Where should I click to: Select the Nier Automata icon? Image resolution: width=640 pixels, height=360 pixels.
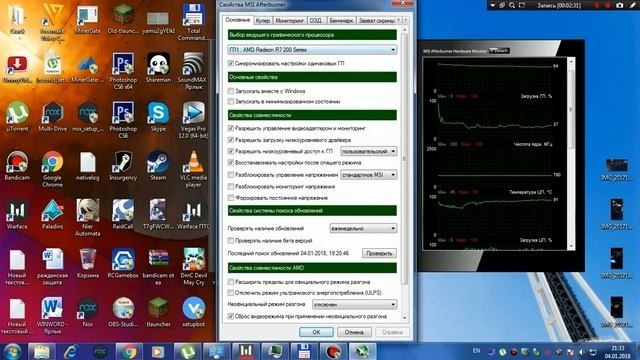(x=87, y=218)
